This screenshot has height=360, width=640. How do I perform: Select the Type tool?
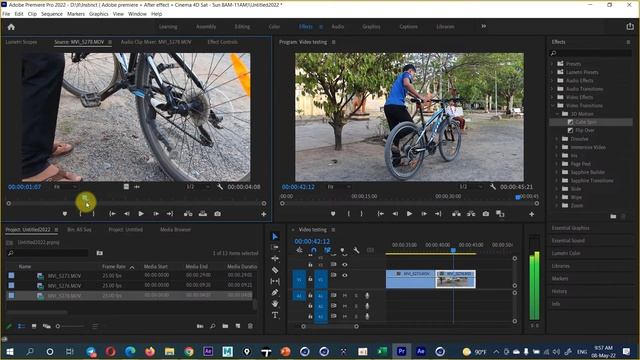(x=275, y=315)
